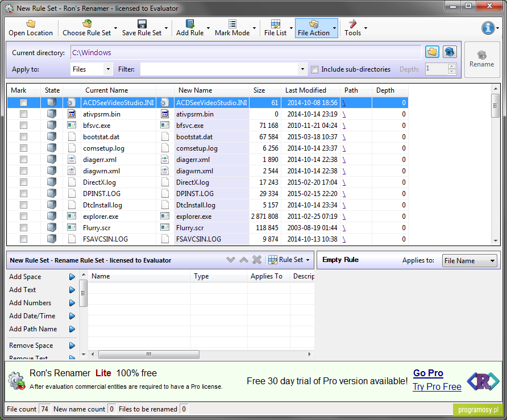
Task: Click the Remove Space play arrow
Action: pos(72,346)
